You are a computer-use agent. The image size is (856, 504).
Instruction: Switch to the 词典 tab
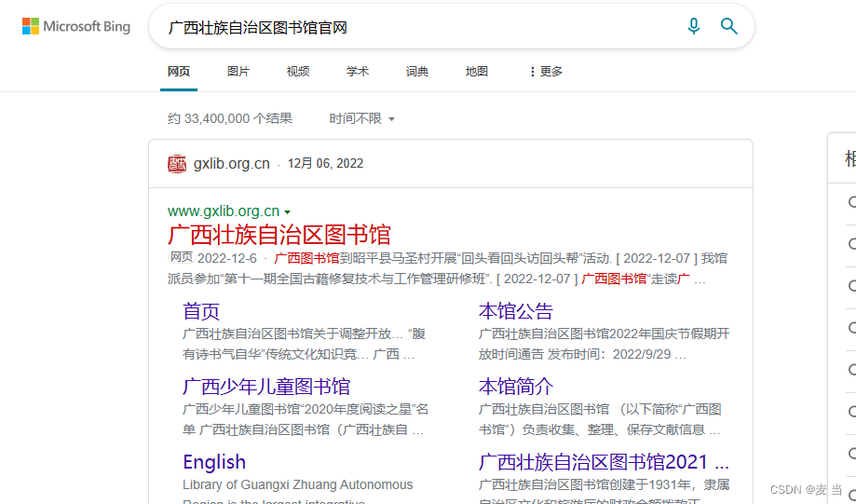416,72
